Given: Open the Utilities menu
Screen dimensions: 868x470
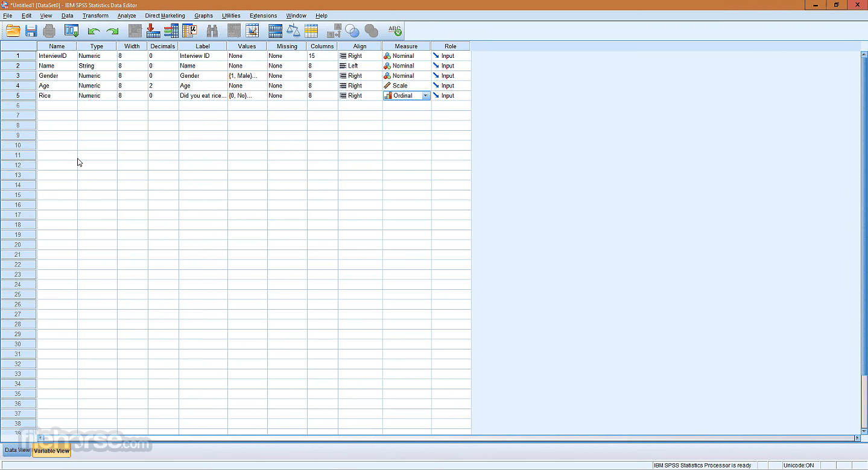Looking at the screenshot, I should [231, 16].
